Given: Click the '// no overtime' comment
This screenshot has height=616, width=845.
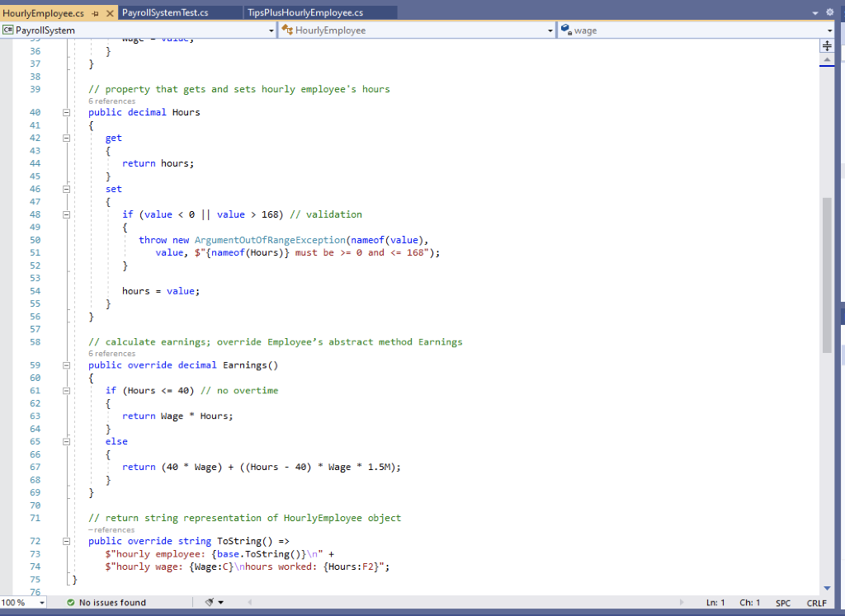Looking at the screenshot, I should (239, 390).
